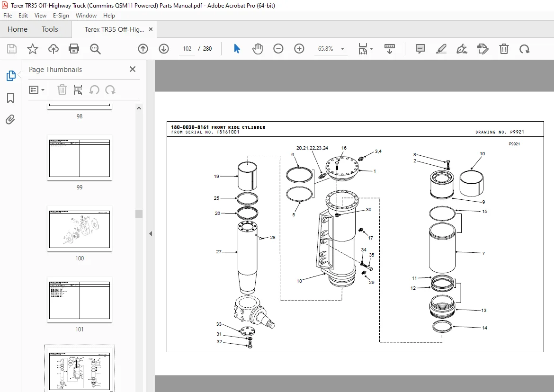Print the document
The height and width of the screenshot is (392, 554).
[74, 49]
